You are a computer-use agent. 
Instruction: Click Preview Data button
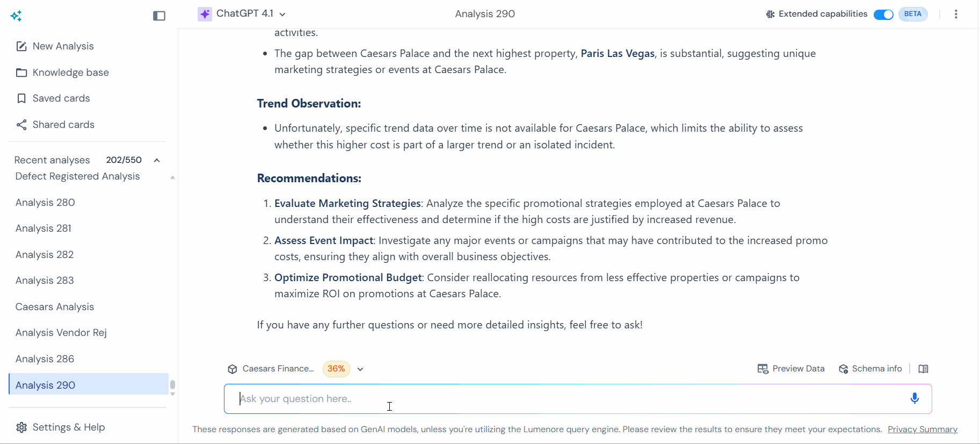pyautogui.click(x=791, y=369)
